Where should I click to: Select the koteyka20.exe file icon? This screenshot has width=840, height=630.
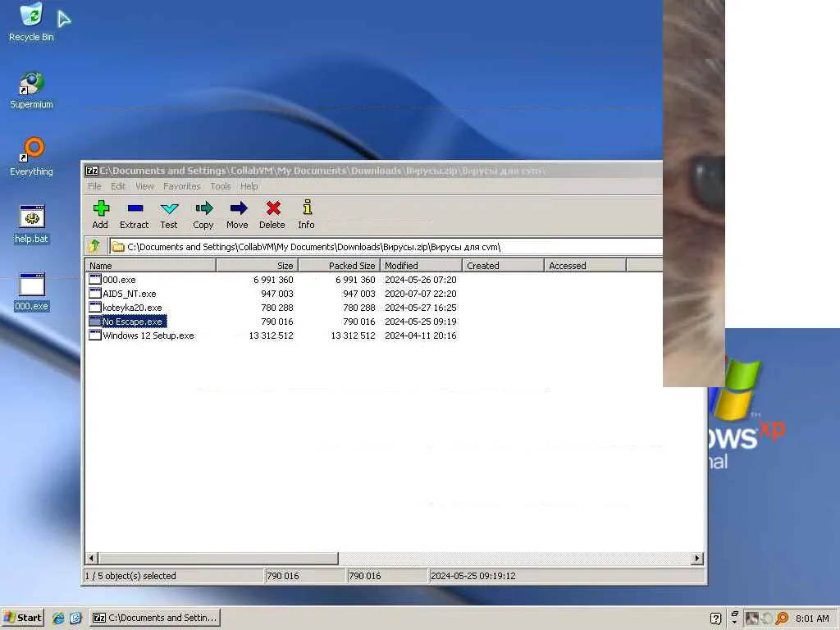pos(95,307)
